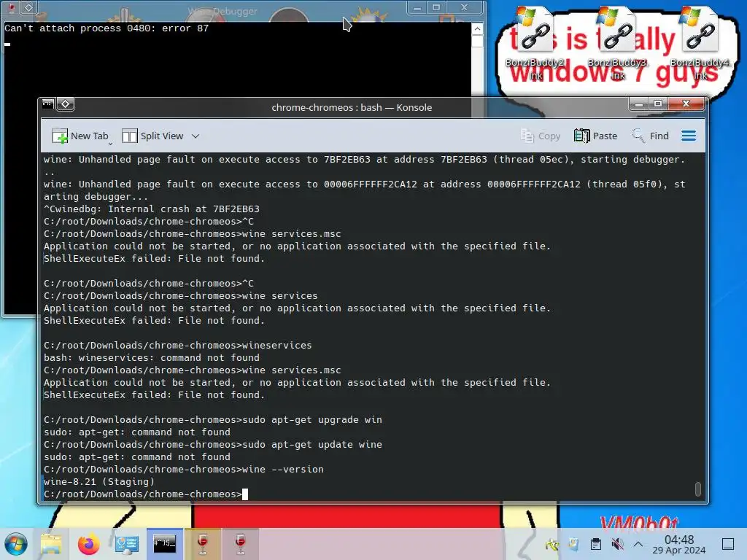This screenshot has height=560, width=747.
Task: Select the BonziBuddy3.lnk desktop shortcut
Action: [x=617, y=44]
